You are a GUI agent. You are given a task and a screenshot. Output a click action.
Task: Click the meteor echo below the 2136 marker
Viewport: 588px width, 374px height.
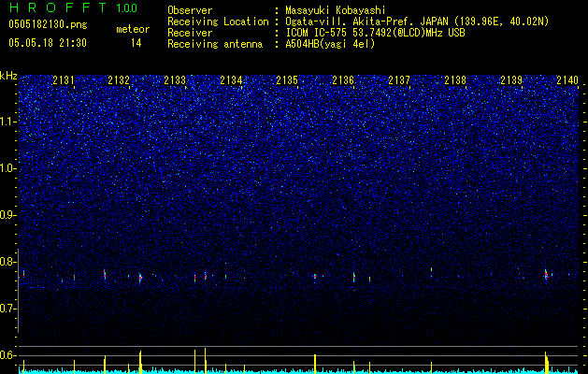pos(353,278)
